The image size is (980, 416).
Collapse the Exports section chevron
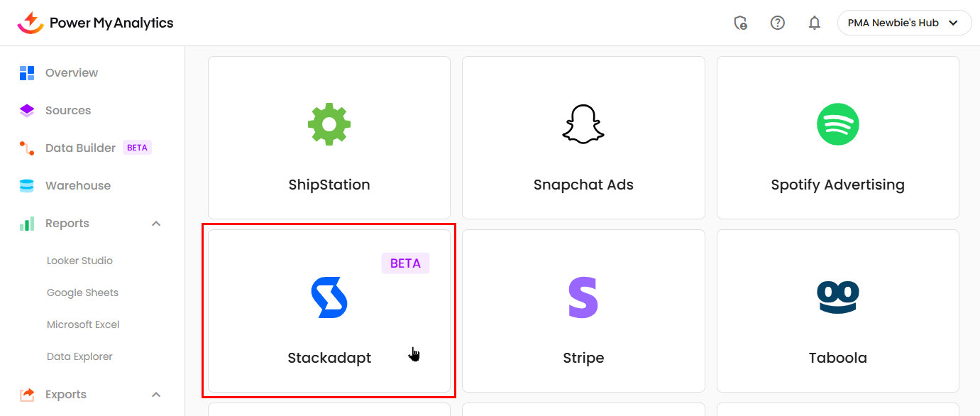[x=157, y=395]
